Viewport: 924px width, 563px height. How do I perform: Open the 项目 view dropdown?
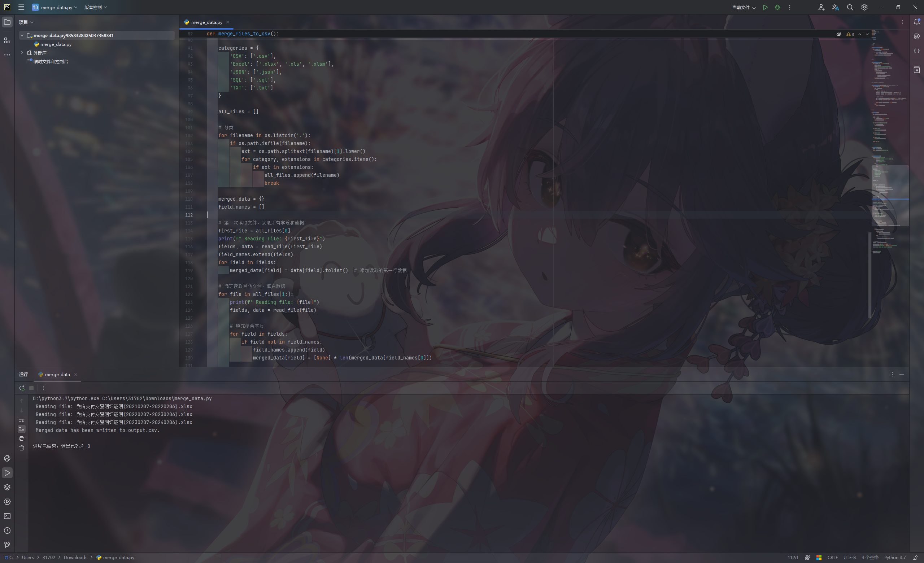pos(26,22)
